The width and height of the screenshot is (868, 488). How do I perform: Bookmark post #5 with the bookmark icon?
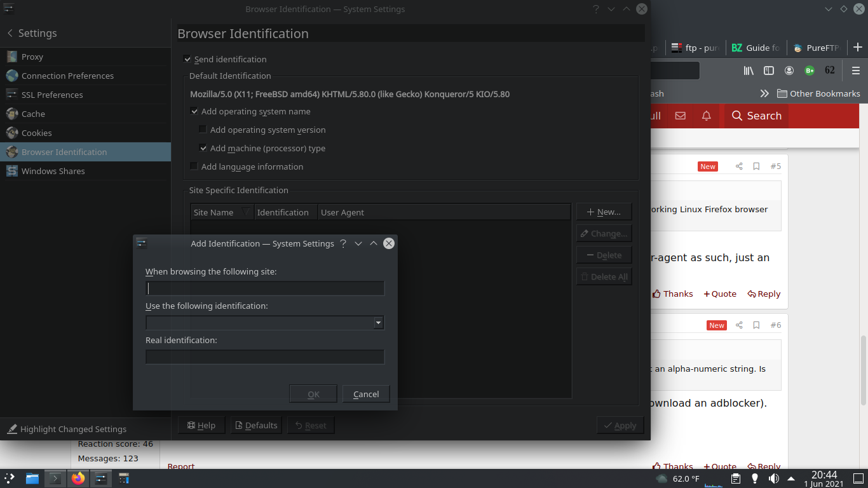pyautogui.click(x=756, y=166)
